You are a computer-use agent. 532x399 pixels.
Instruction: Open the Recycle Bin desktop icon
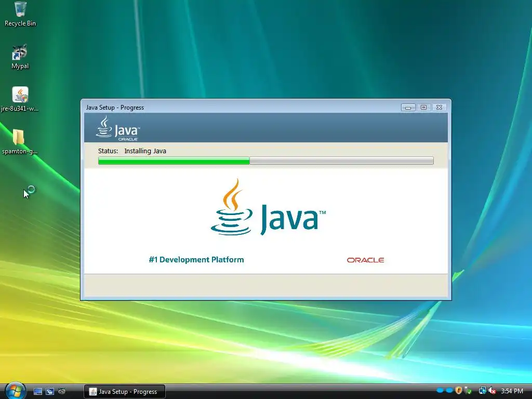[20, 14]
